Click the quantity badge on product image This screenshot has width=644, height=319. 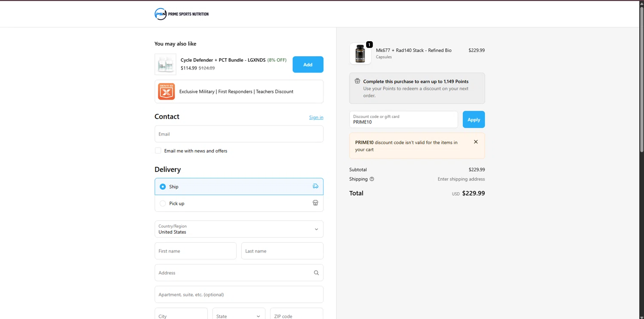tap(369, 45)
